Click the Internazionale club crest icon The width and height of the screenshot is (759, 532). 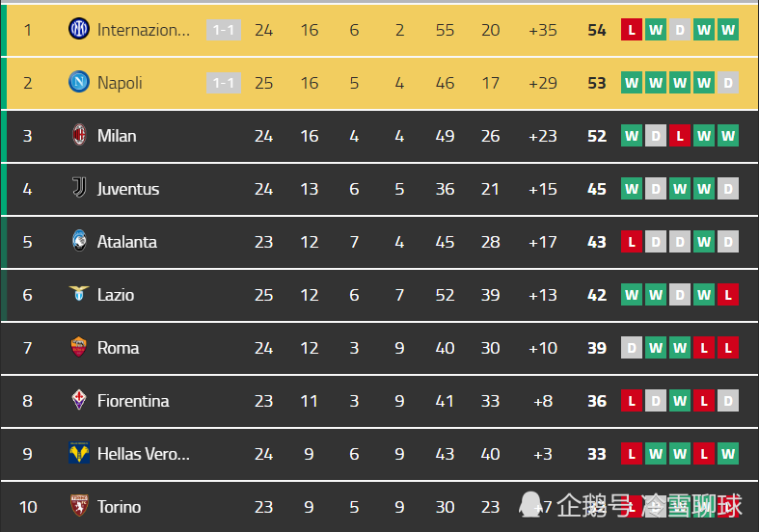pos(79,29)
